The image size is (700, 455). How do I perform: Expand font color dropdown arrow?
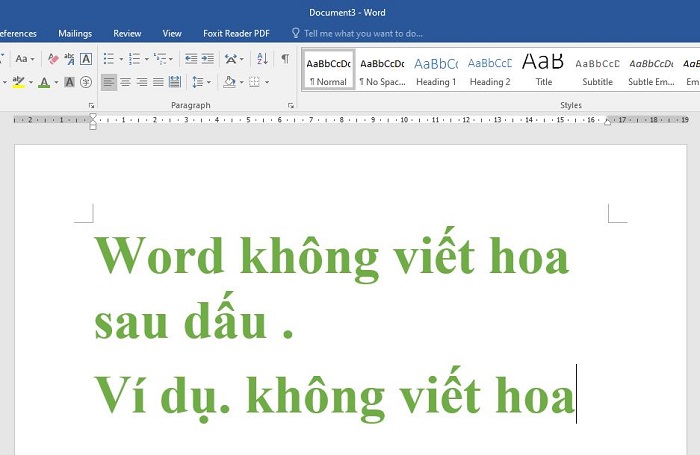point(56,83)
